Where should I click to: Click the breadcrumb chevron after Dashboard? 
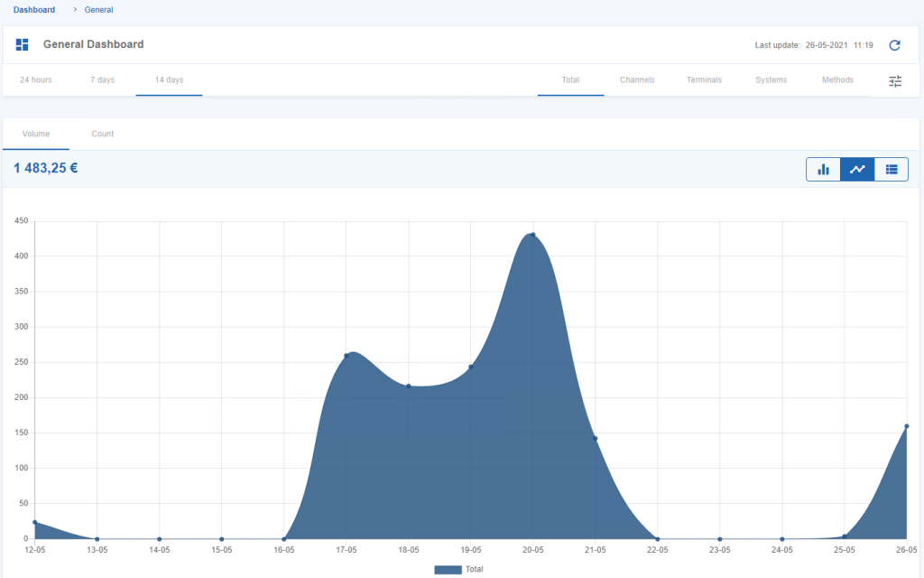tap(75, 9)
